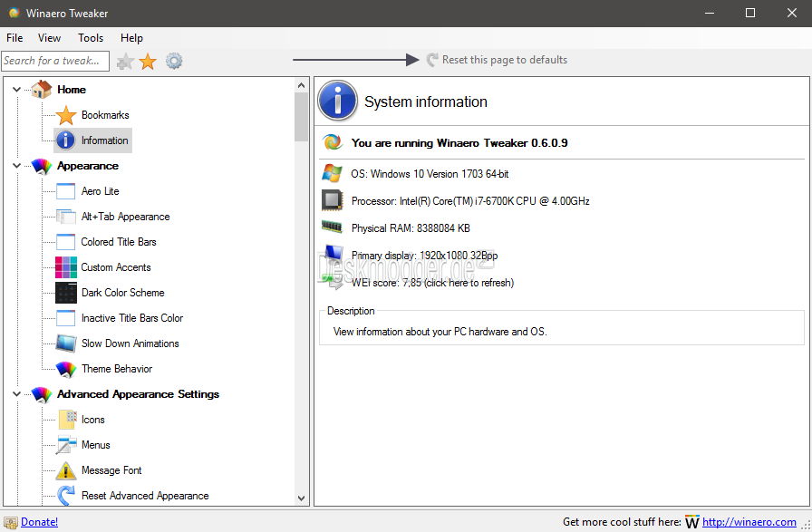
Task: Click the Reset Advanced Appearance arrow icon
Action: coord(66,496)
